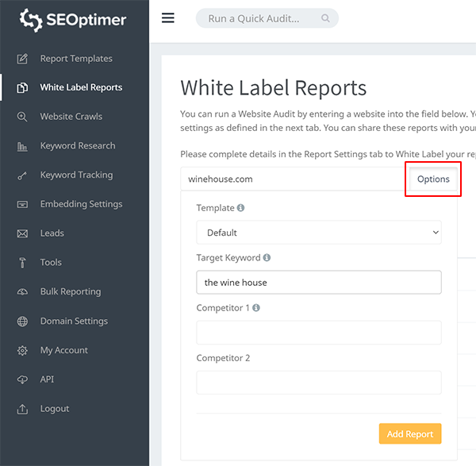
Task: Show info tooltip next to Target Keyword
Action: [x=267, y=257]
